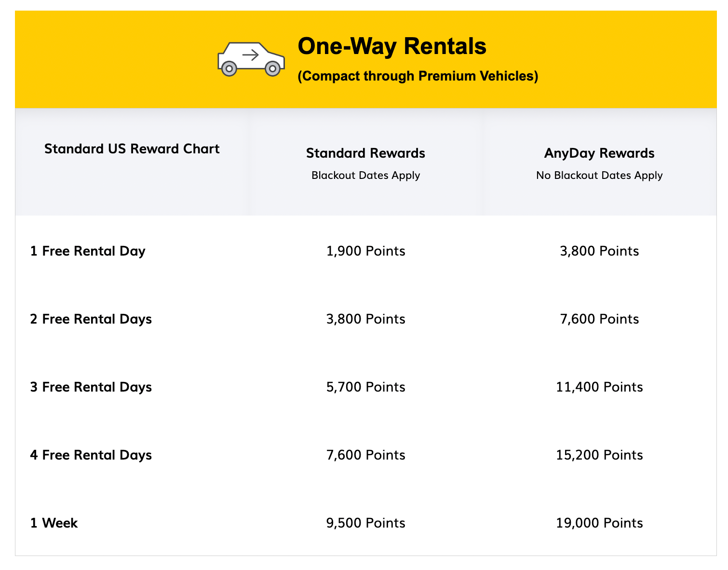This screenshot has width=728, height=570.
Task: Select the 3 Free Rental Days row label
Action: point(91,387)
